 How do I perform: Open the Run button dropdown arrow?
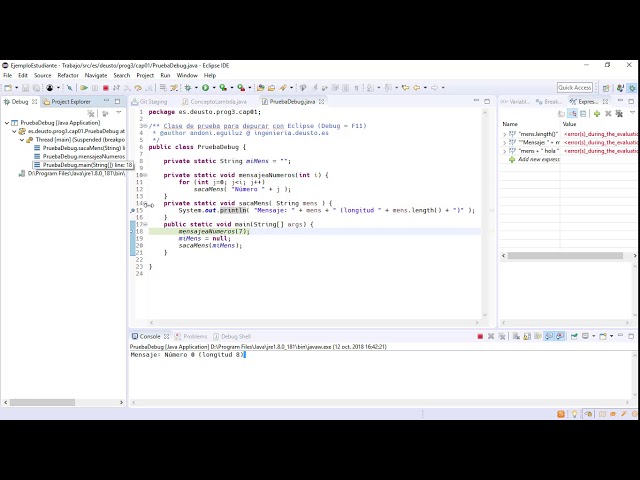pos(214,88)
